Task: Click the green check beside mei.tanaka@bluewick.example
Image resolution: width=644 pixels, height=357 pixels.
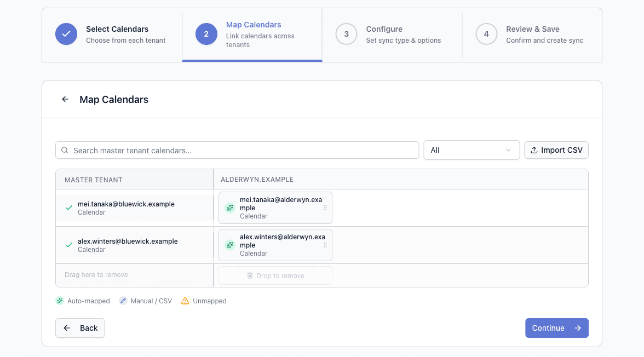Action: point(69,208)
